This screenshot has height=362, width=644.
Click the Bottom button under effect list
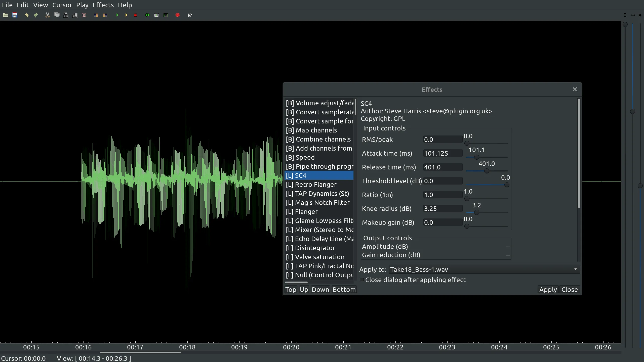click(344, 290)
